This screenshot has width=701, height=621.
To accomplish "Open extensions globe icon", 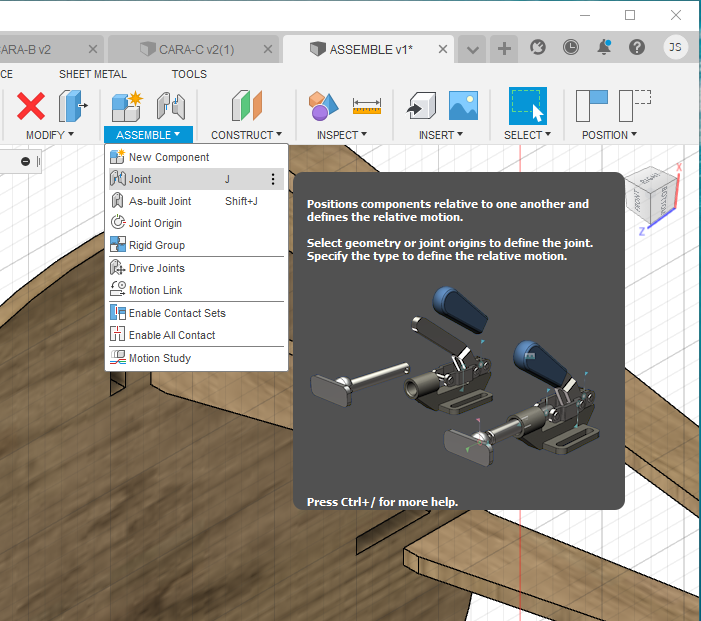I will pyautogui.click(x=538, y=47).
